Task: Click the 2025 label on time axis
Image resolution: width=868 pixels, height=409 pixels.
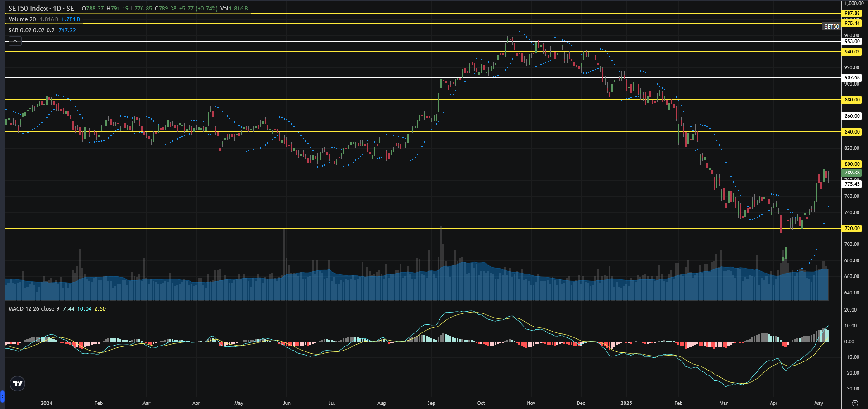Action: point(626,403)
